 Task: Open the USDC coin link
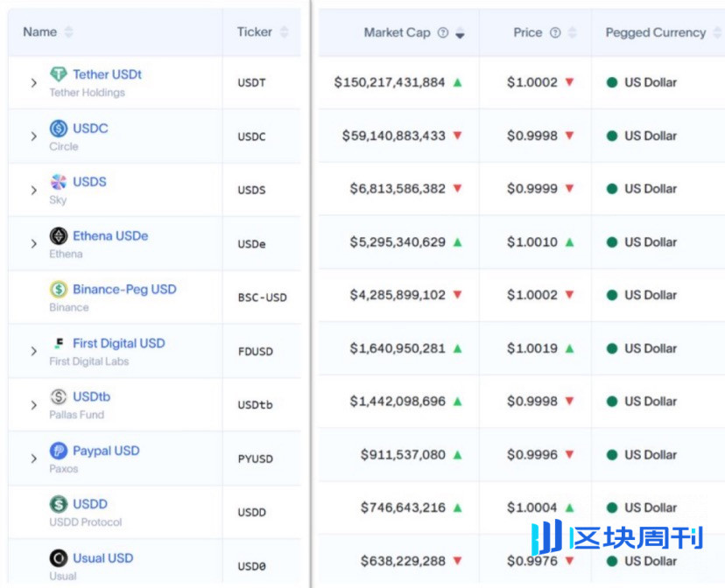90,128
